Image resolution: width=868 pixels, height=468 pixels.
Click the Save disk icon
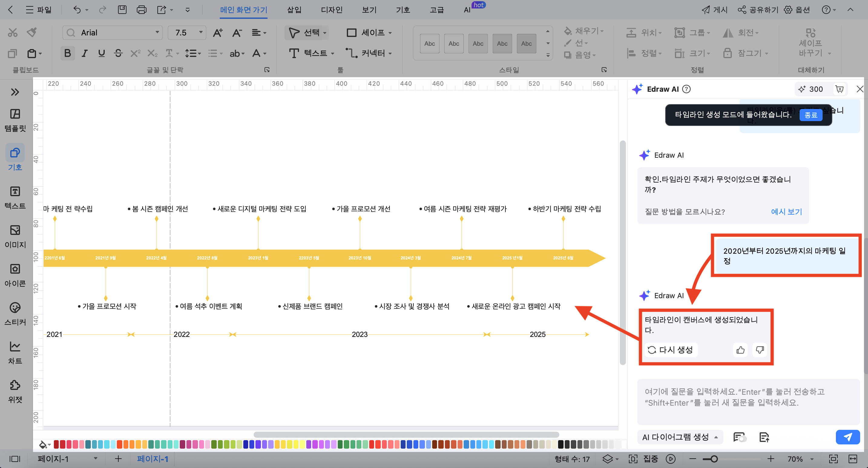[122, 9]
